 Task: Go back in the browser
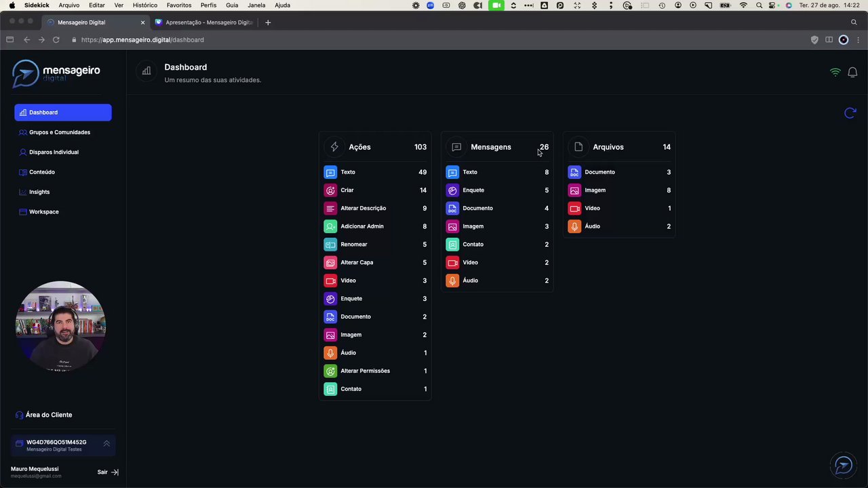(26, 40)
